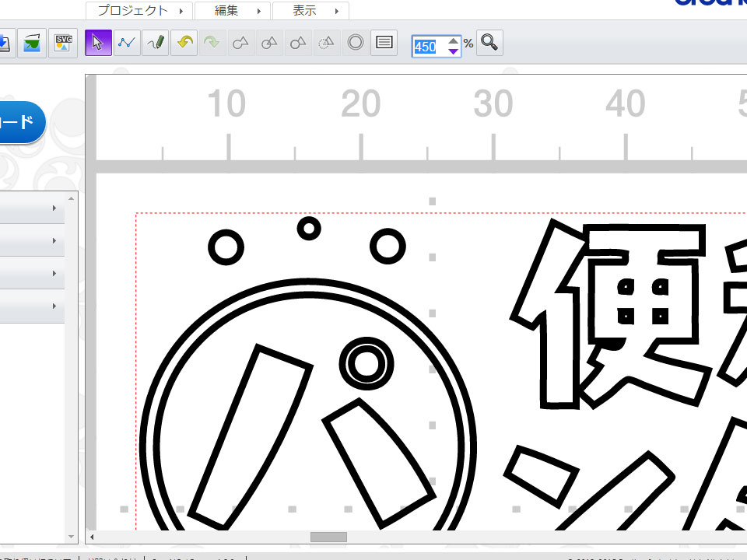Screen dimensions: 747x560
Task: Increase zoom with the up stepper arrow
Action: (x=454, y=41)
